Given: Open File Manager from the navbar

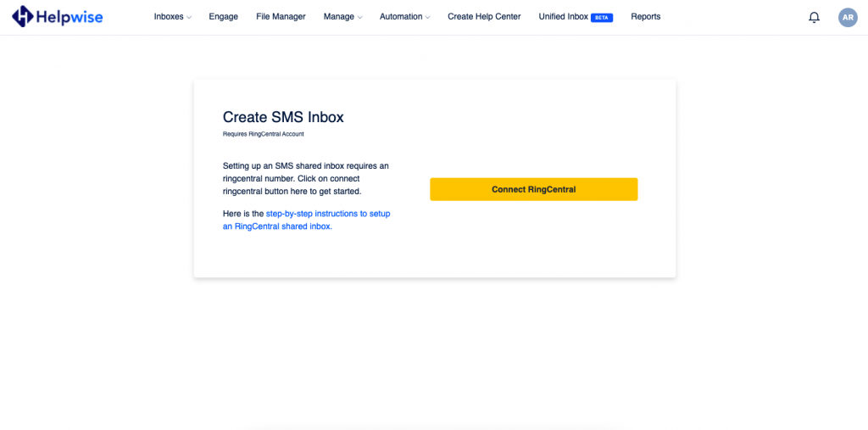Looking at the screenshot, I should [x=281, y=17].
